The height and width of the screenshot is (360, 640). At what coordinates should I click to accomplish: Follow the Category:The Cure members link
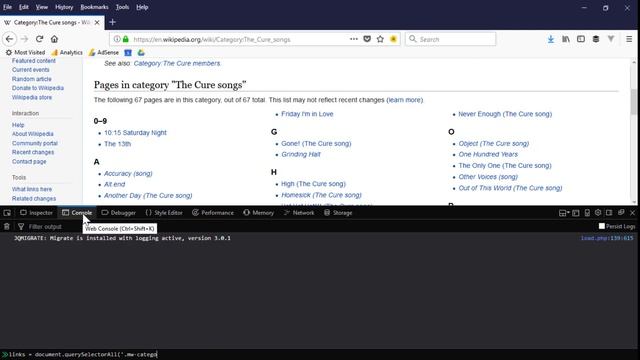pos(177,63)
